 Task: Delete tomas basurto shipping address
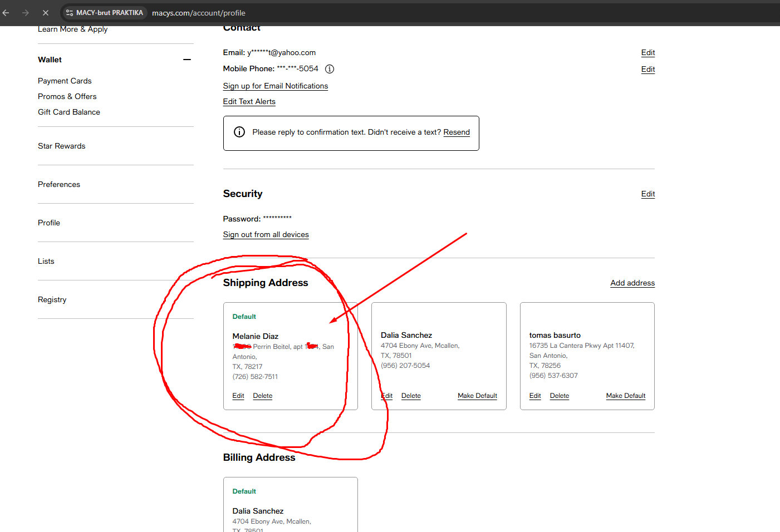pos(559,396)
